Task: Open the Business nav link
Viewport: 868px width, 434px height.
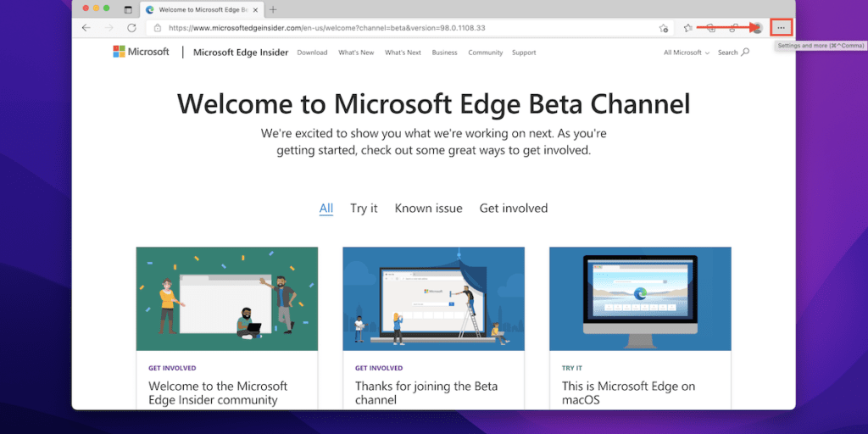Action: coord(444,53)
